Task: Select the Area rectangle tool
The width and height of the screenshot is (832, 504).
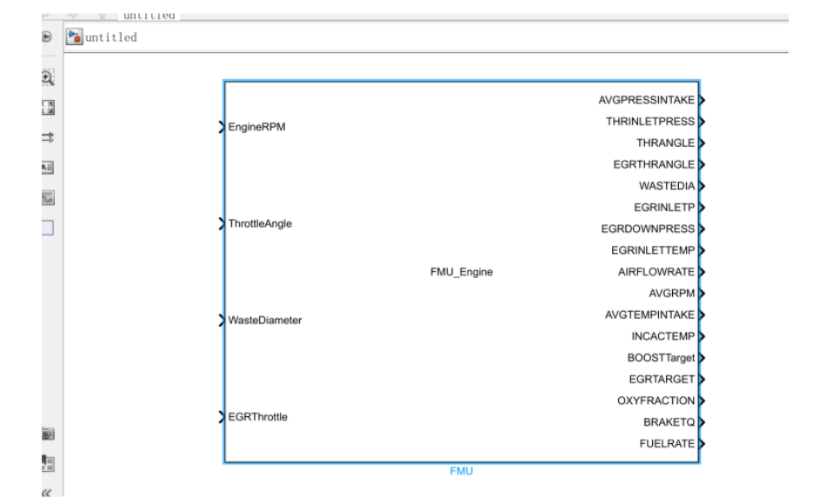Action: click(x=48, y=228)
